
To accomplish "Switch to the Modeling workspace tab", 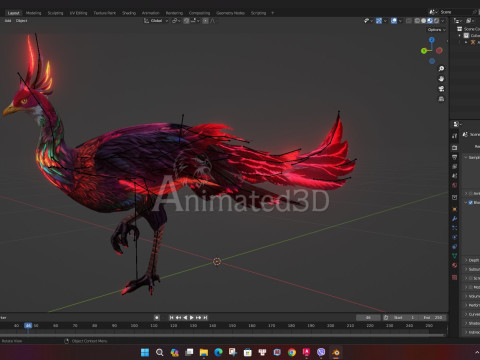I will [x=34, y=13].
